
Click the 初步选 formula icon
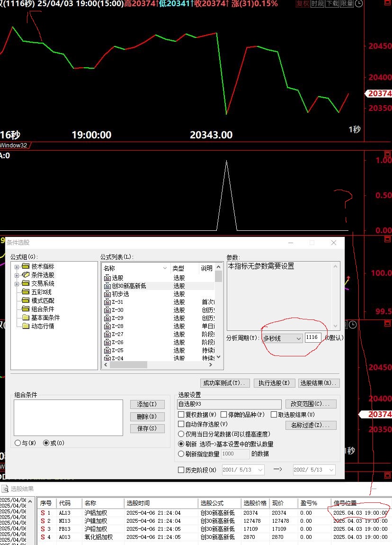(107, 294)
